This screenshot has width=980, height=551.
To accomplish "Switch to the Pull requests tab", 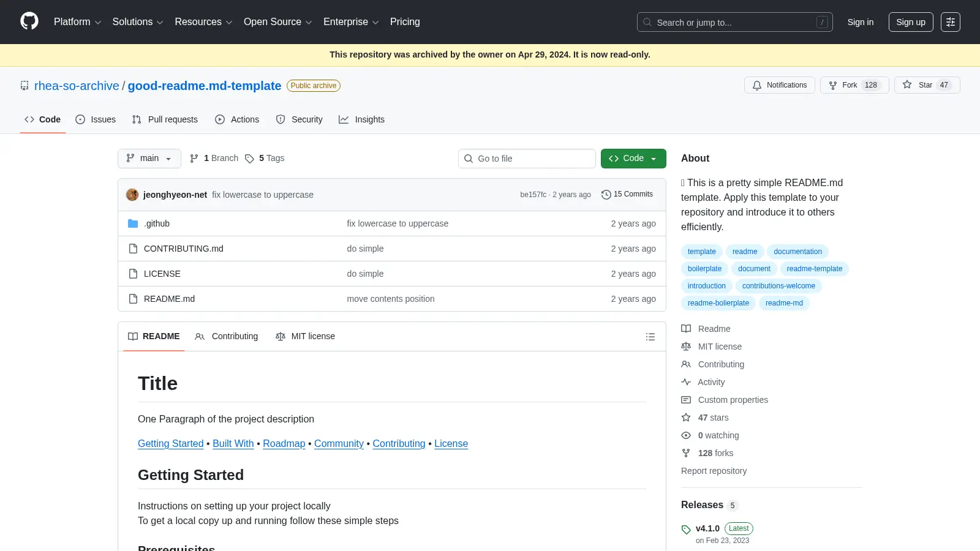I will pos(165,119).
